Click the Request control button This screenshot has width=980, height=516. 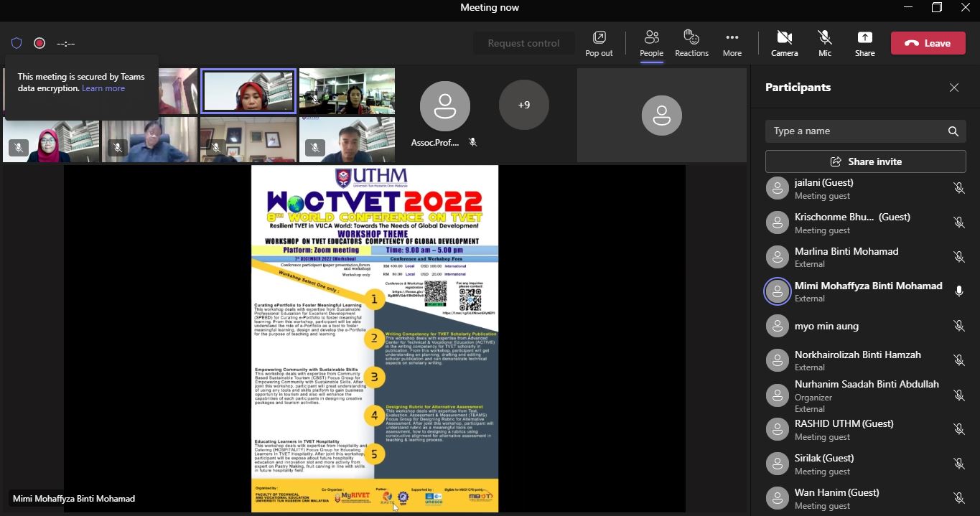(x=523, y=43)
